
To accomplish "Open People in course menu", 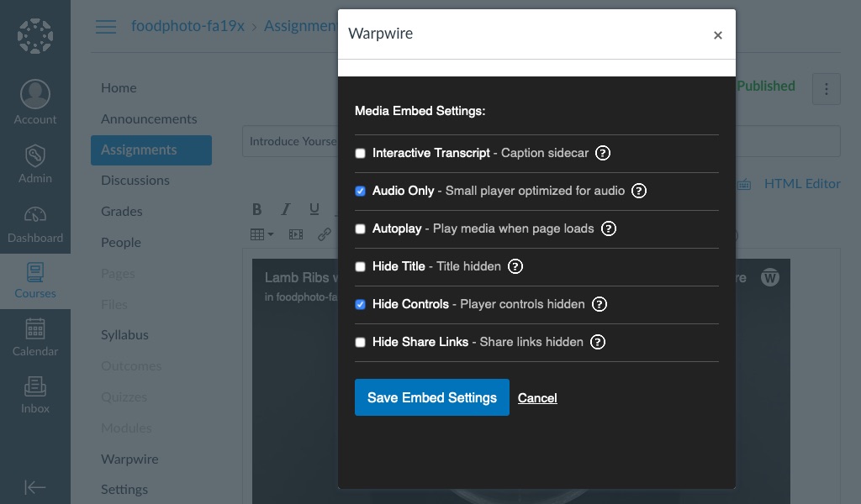I will point(121,243).
